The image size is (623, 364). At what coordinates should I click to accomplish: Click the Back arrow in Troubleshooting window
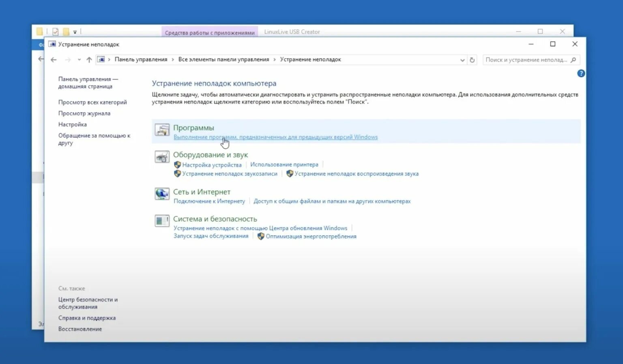click(x=54, y=60)
